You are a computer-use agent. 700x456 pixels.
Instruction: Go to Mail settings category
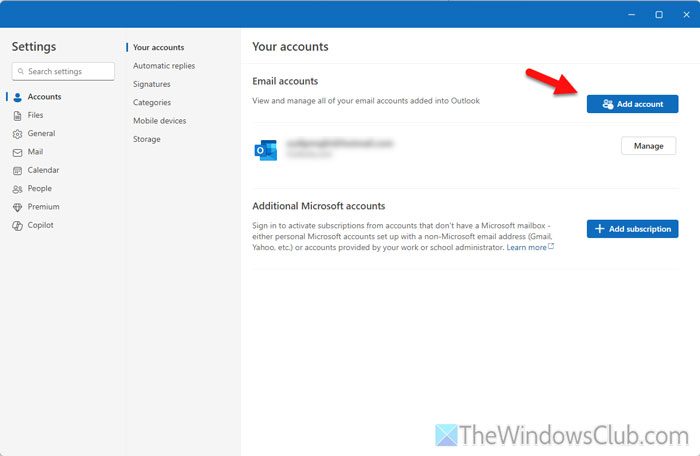tap(35, 152)
